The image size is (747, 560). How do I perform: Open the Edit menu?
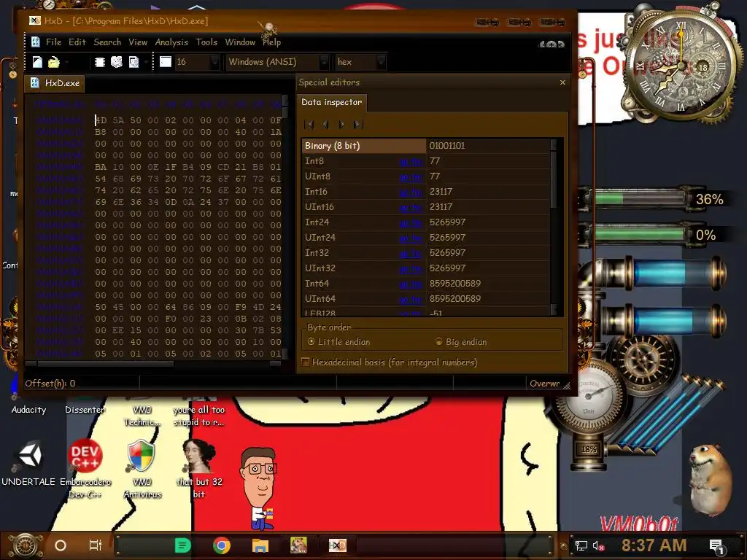click(77, 42)
